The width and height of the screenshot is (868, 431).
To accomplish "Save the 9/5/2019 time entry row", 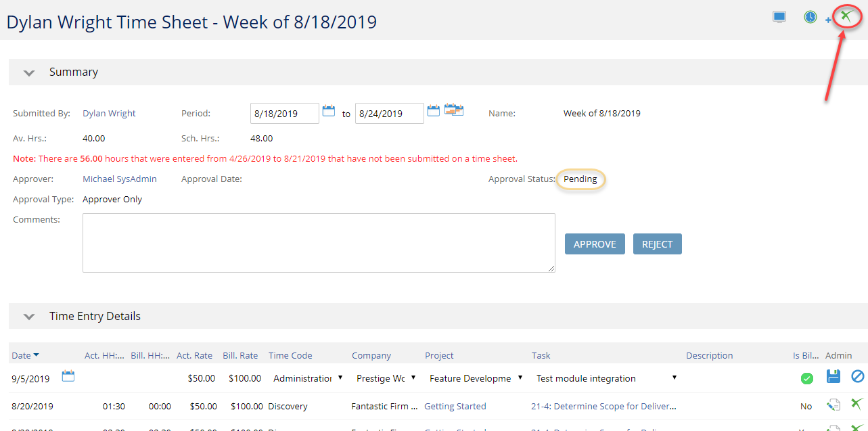I will coord(833,377).
